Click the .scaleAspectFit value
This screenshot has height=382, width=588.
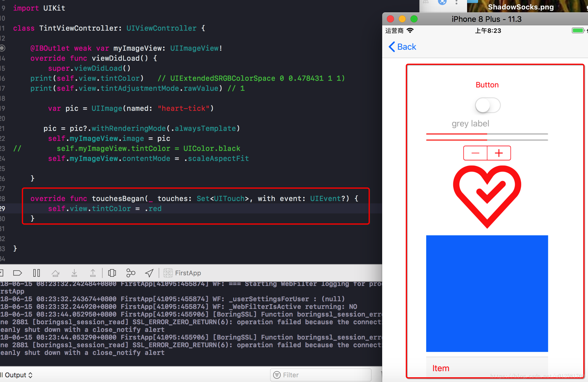216,159
